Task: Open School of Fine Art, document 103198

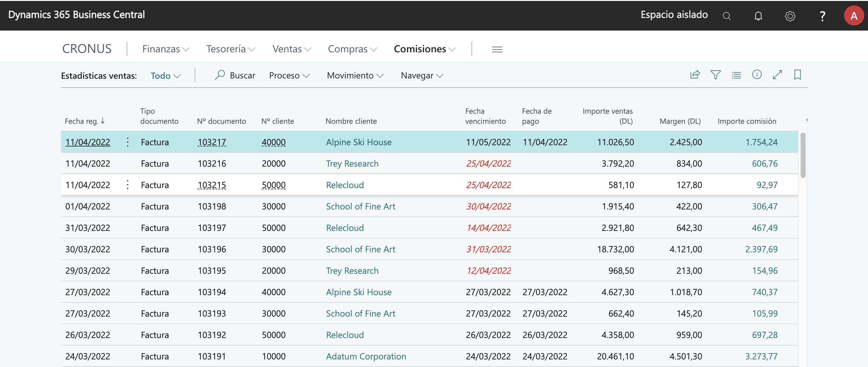Action: [360, 206]
